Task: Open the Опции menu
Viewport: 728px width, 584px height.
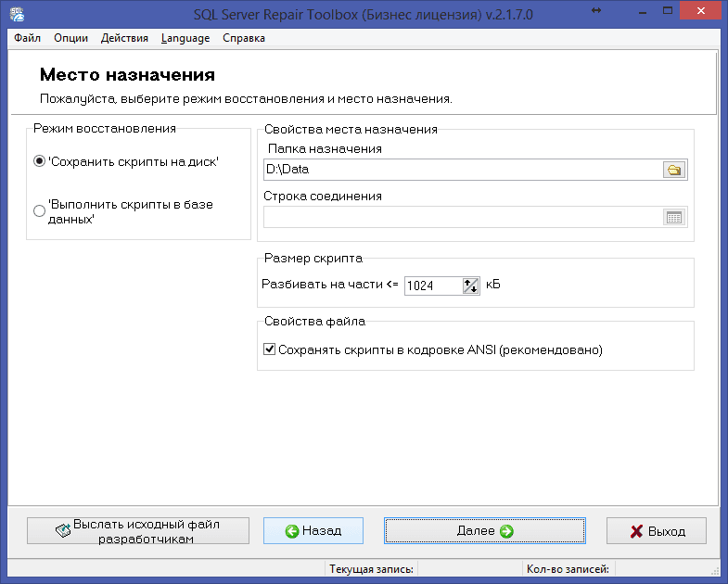Action: tap(70, 38)
